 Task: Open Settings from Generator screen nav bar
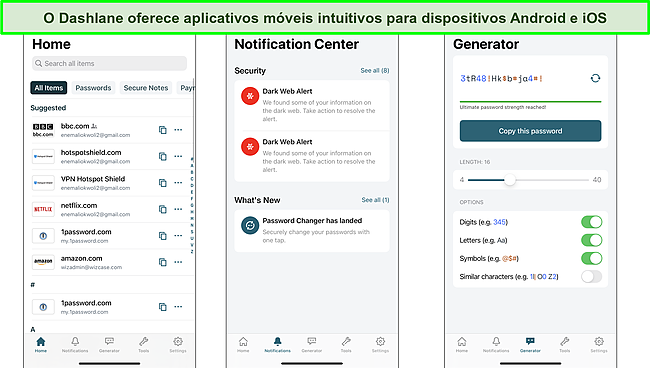(x=599, y=345)
